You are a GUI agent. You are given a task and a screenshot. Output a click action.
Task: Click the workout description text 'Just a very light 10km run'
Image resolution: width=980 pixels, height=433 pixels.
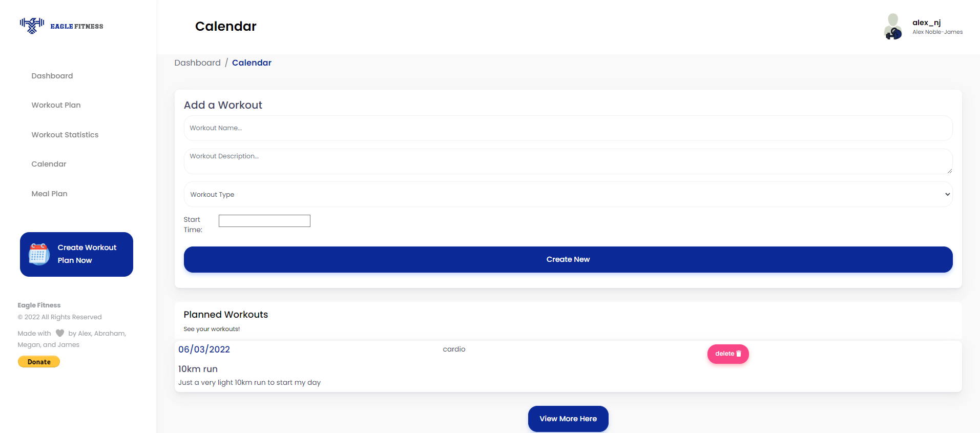pos(249,382)
